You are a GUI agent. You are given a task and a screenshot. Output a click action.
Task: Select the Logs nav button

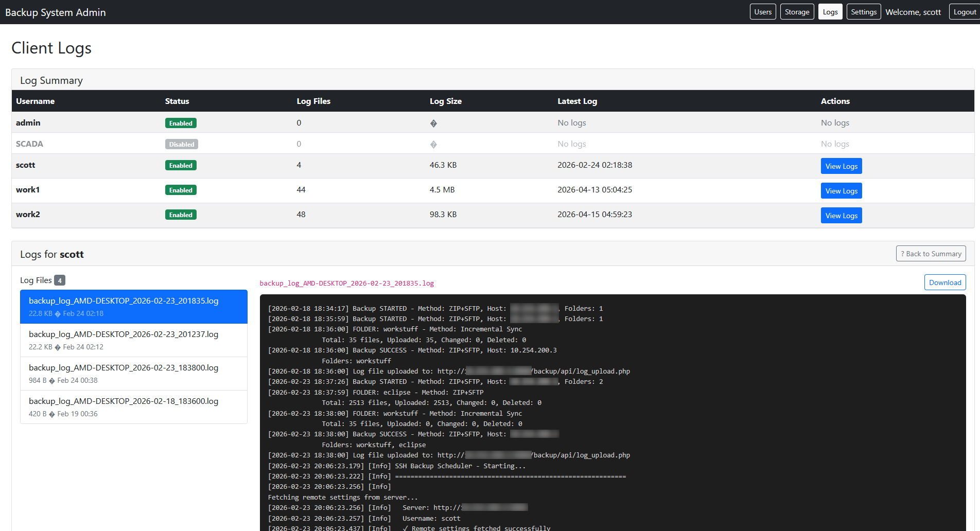pos(830,12)
